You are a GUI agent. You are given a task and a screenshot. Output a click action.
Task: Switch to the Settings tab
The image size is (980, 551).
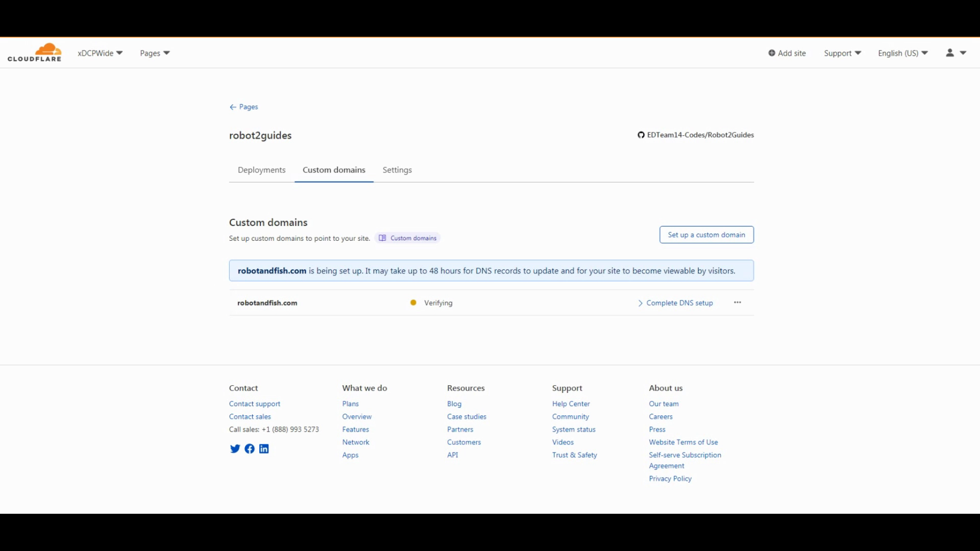397,170
